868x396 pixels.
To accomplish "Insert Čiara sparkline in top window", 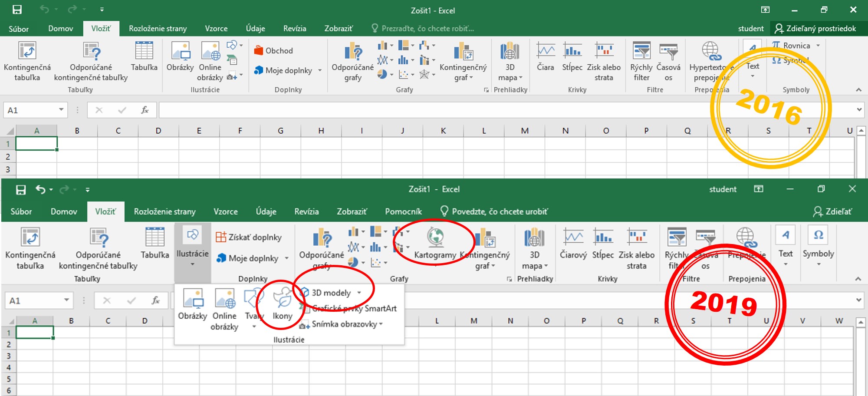I will (546, 56).
